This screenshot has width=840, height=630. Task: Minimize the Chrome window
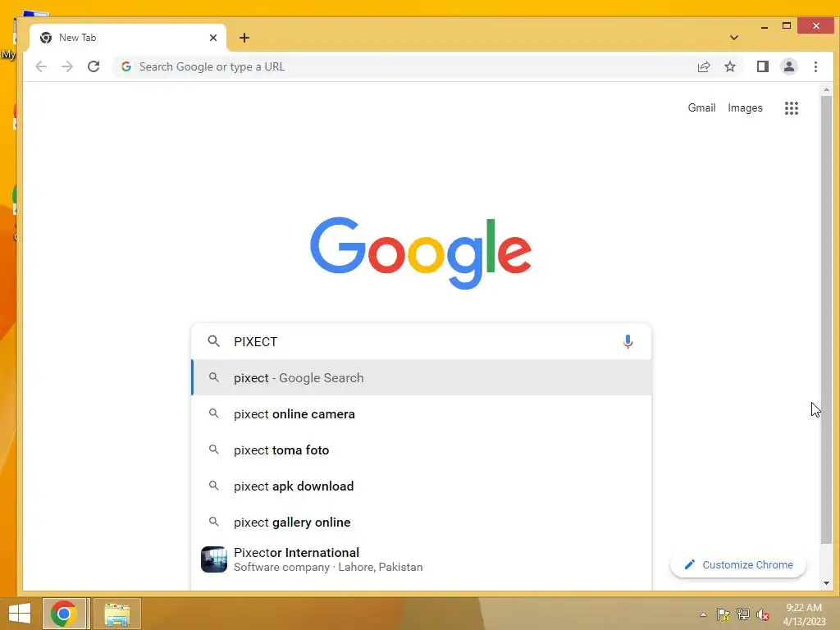point(765,25)
